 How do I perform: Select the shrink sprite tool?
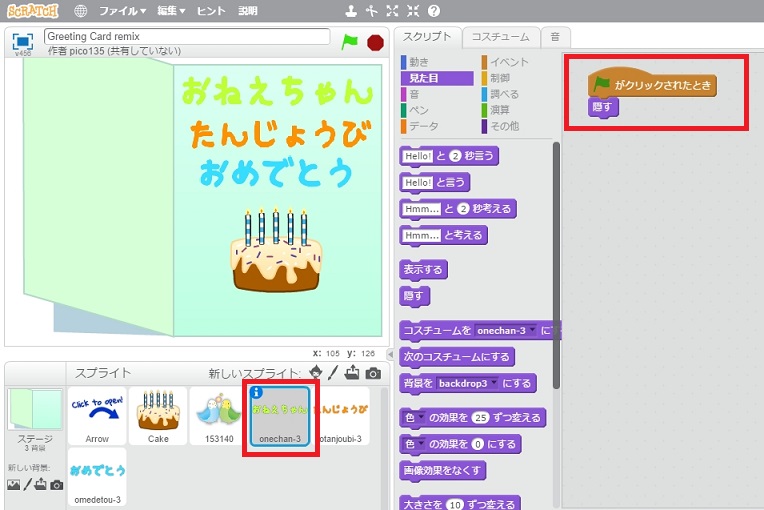click(413, 11)
